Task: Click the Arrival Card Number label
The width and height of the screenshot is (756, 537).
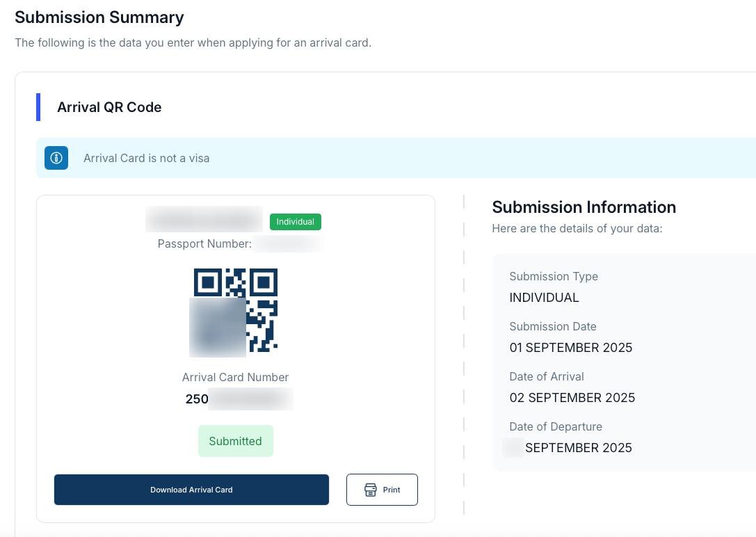Action: pyautogui.click(x=235, y=377)
